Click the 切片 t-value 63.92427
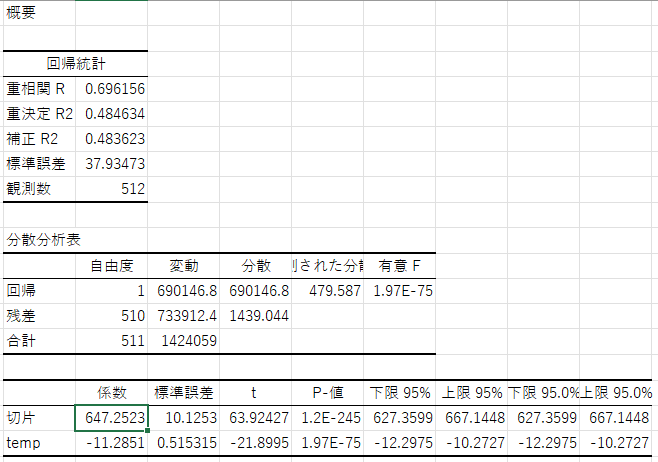 (256, 417)
